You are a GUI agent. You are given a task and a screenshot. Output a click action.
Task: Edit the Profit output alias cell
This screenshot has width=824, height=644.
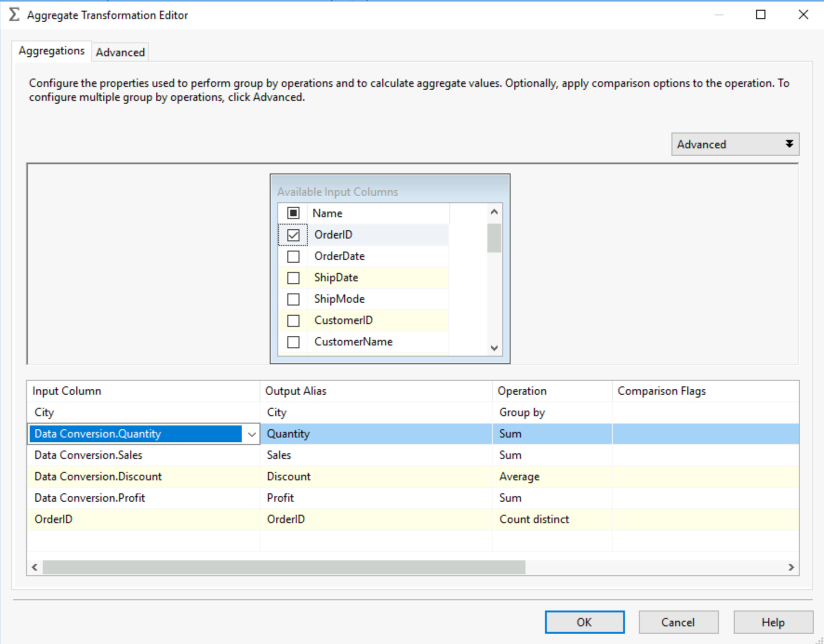376,498
